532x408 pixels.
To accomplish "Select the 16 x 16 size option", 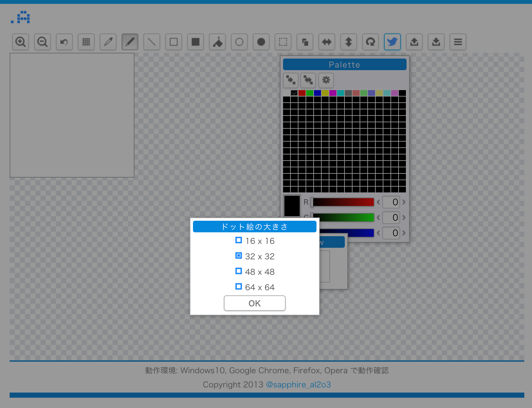I will (x=255, y=241).
